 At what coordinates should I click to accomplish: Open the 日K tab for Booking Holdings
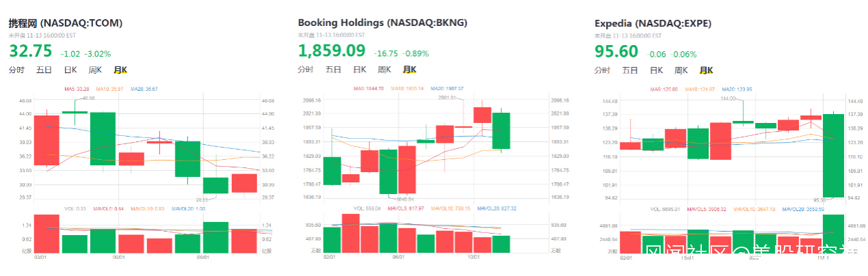(x=359, y=70)
